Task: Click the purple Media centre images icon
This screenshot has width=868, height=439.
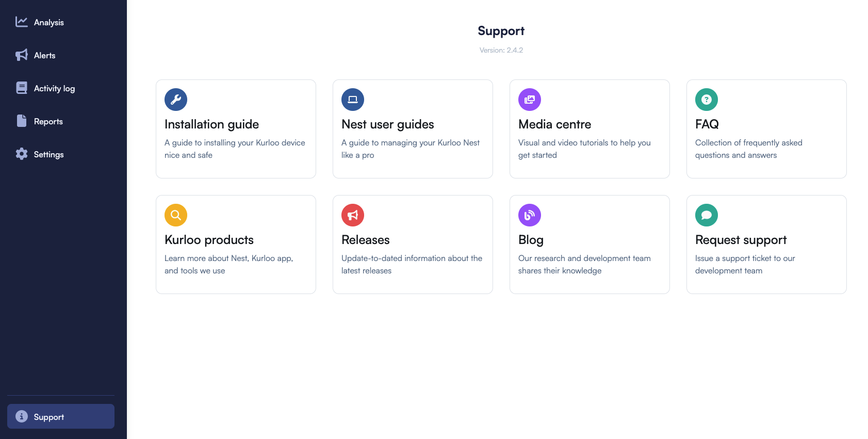Action: tap(530, 100)
